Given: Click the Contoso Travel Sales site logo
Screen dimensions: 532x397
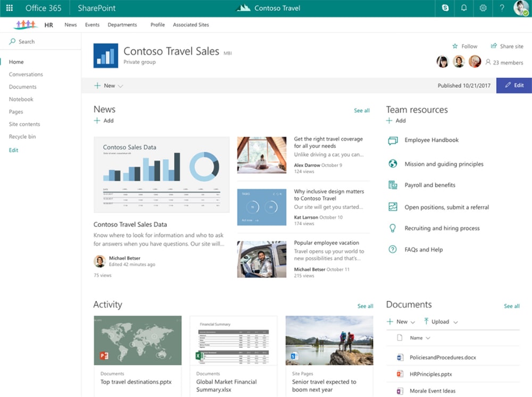Looking at the screenshot, I should tap(106, 56).
